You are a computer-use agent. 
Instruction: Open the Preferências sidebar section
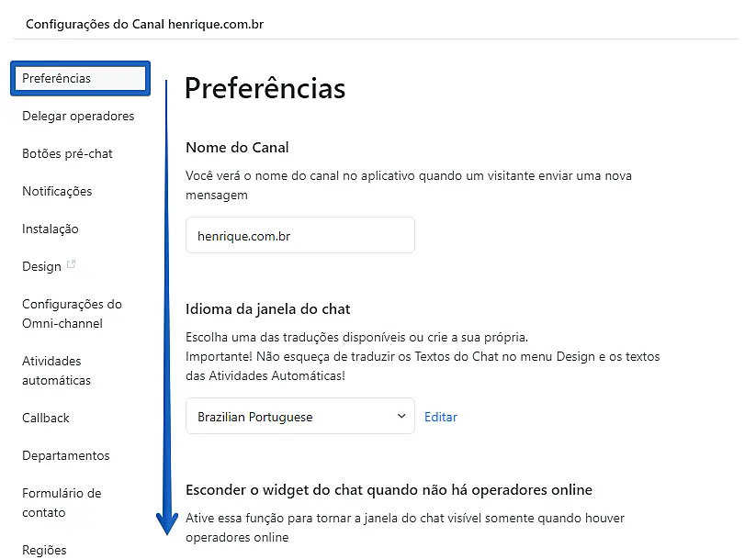(x=57, y=79)
